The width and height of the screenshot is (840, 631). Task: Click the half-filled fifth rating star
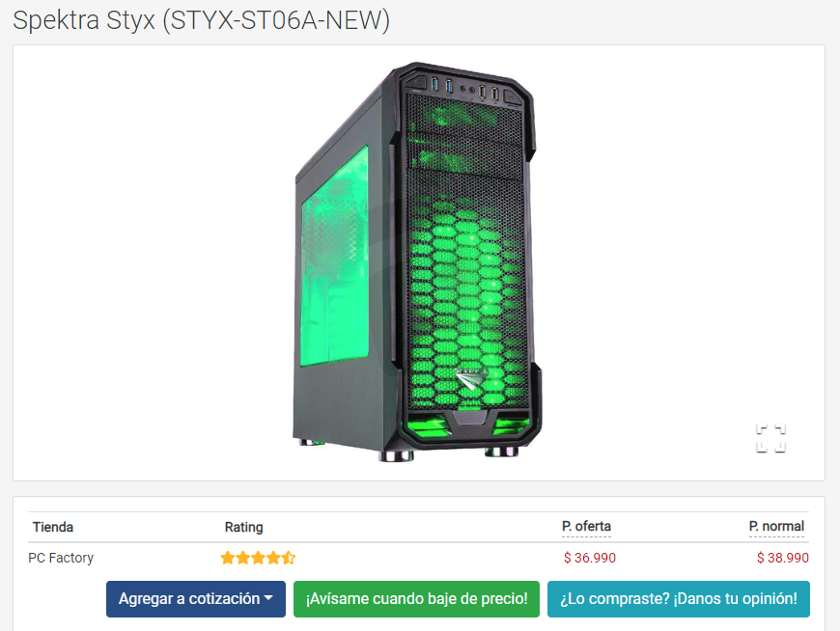[289, 558]
